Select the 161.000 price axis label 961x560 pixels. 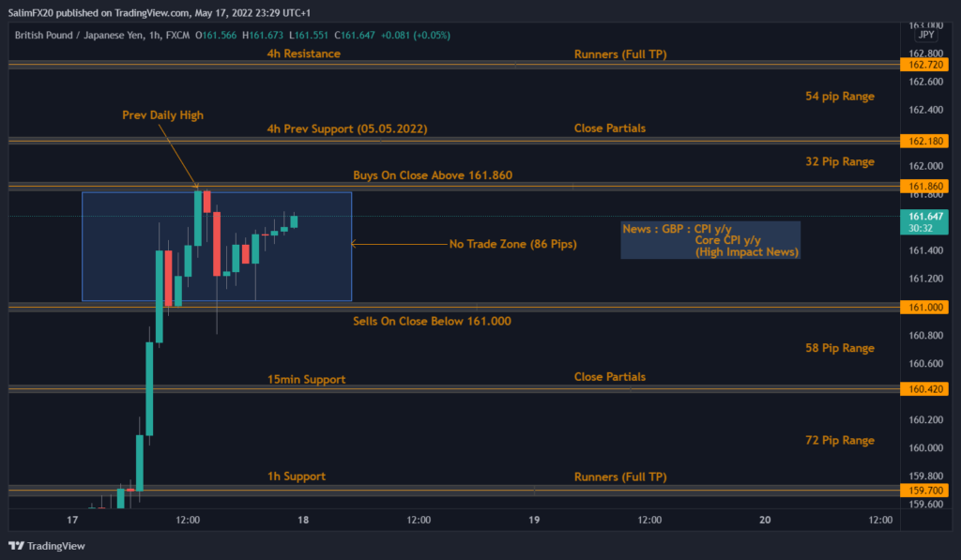pyautogui.click(x=923, y=307)
